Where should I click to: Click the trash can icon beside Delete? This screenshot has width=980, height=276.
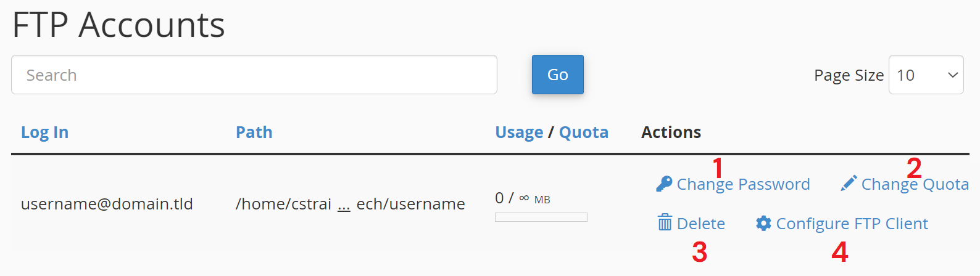665,223
